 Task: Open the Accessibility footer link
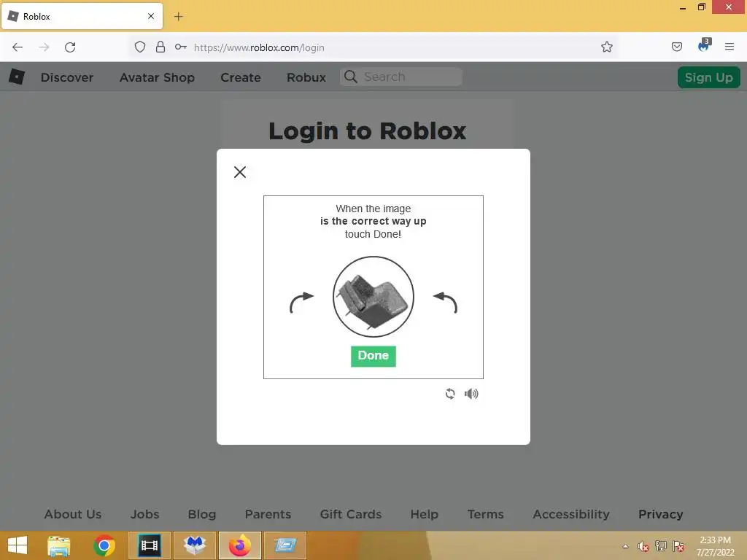pos(571,514)
